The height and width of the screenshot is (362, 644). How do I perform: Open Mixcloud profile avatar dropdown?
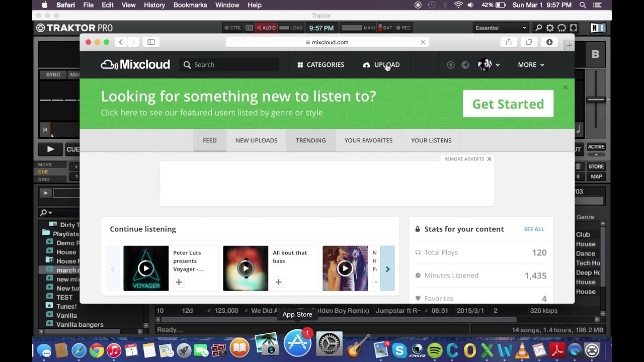point(489,65)
